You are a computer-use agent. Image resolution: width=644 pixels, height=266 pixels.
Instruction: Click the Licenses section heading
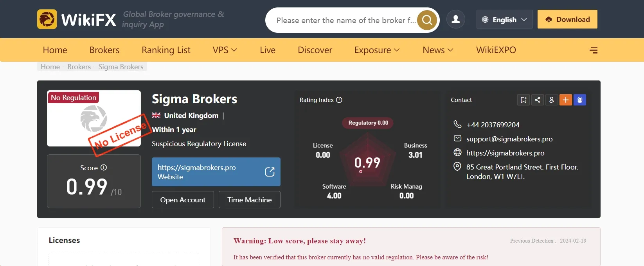point(64,240)
